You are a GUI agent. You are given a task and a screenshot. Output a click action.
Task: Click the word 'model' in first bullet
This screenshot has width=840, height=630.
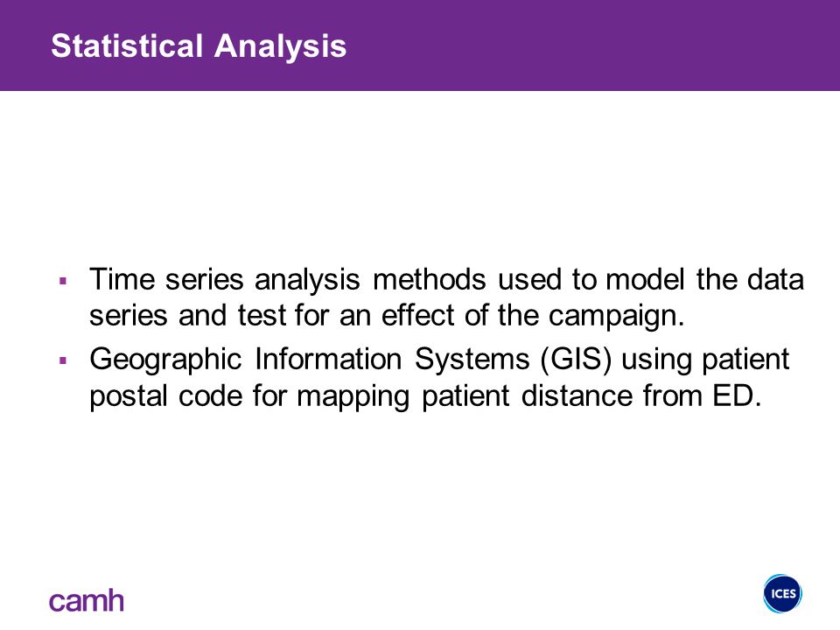point(646,279)
